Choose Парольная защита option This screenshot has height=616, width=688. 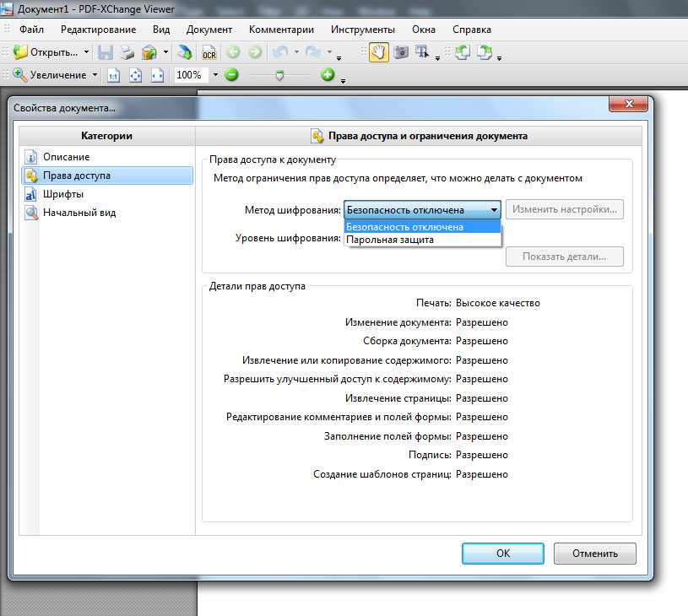[423, 240]
